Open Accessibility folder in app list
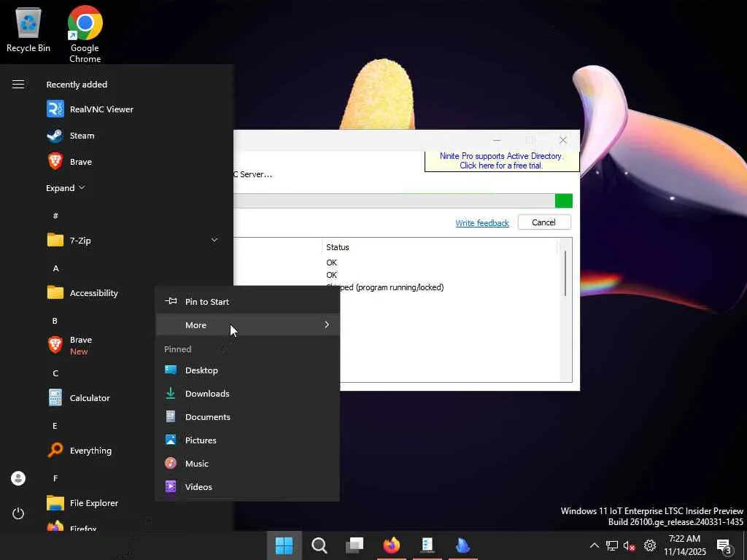This screenshot has width=747, height=560. click(82, 293)
